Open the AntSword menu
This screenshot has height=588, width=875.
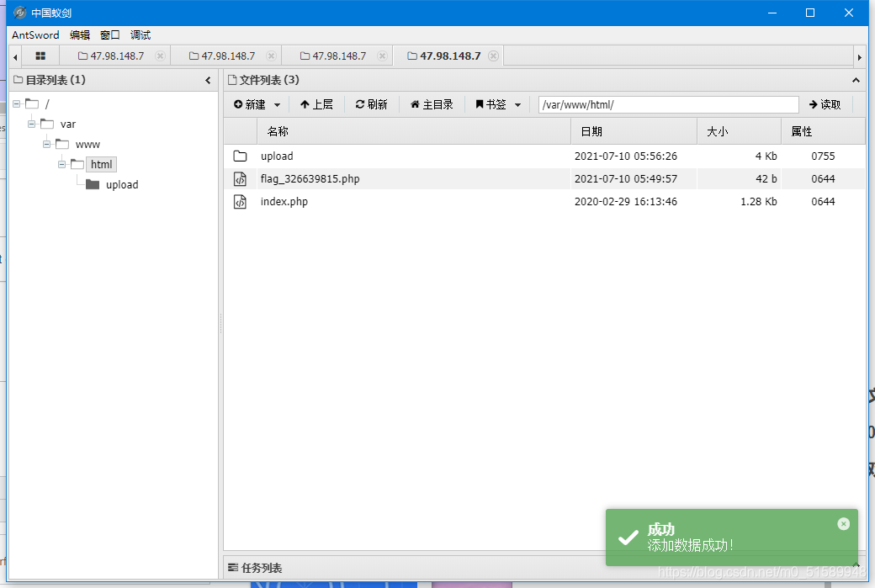coord(34,34)
